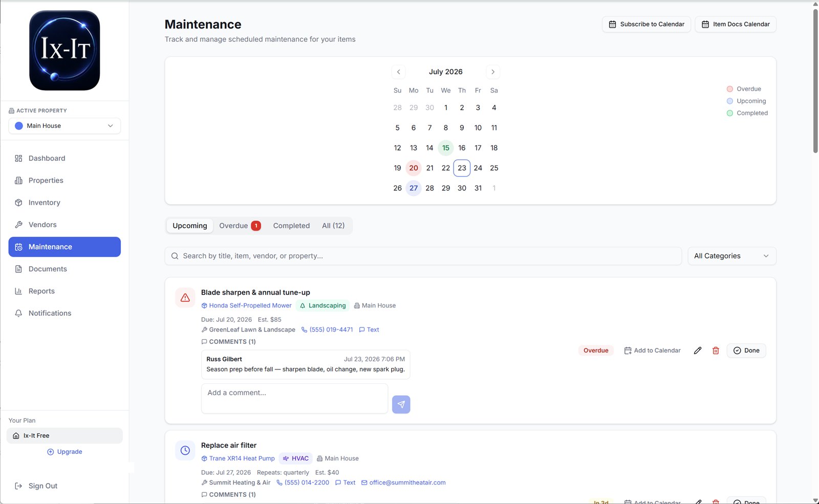
Task: Select July 15 completed date
Action: click(446, 148)
